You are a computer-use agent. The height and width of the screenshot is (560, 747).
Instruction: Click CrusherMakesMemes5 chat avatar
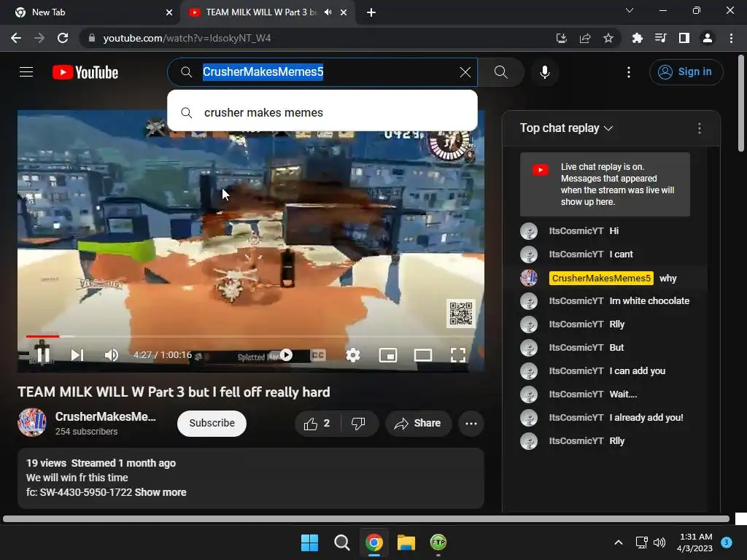[529, 278]
